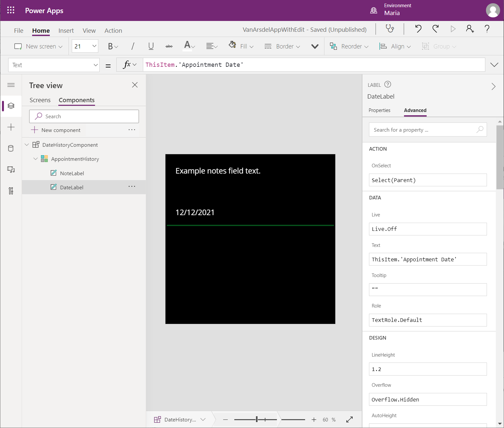This screenshot has width=504, height=428.
Task: Run the App checker stethoscope icon
Action: click(390, 29)
